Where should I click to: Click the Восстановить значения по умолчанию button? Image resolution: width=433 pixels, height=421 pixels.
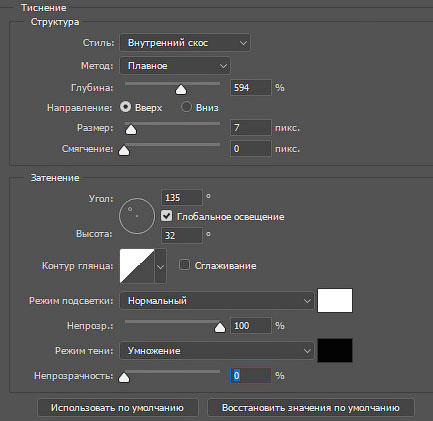click(x=311, y=408)
